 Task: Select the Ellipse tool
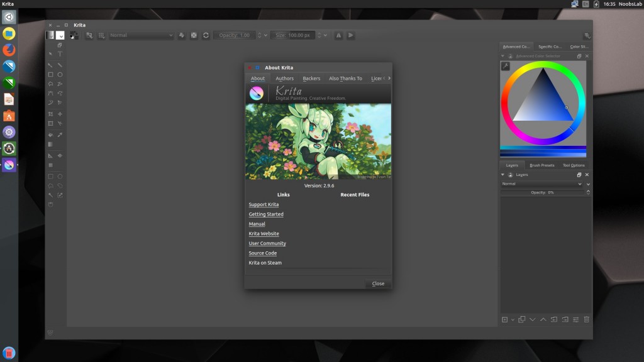click(61, 74)
